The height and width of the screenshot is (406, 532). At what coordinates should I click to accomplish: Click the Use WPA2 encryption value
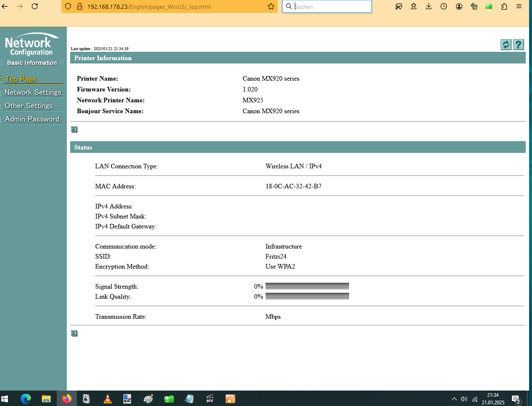(280, 266)
